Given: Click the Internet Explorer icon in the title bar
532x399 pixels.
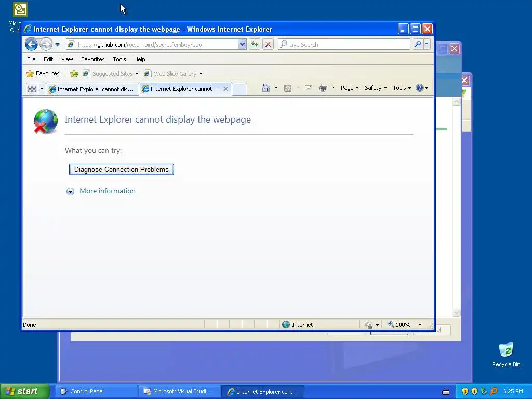Looking at the screenshot, I should tap(28, 29).
